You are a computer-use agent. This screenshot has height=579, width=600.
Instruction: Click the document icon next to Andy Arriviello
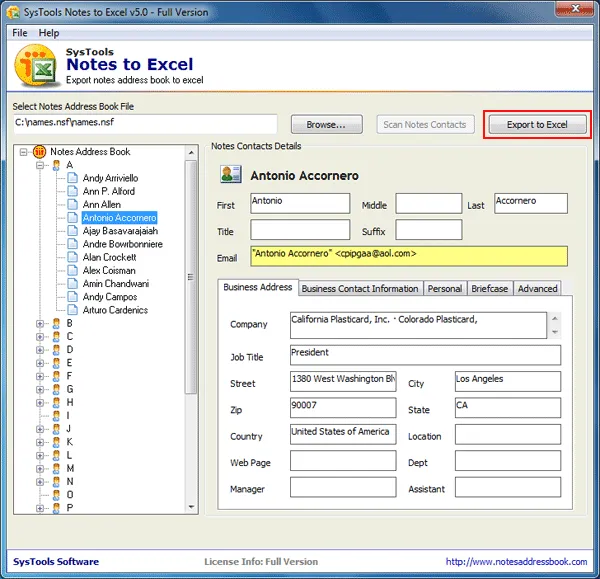[x=73, y=178]
